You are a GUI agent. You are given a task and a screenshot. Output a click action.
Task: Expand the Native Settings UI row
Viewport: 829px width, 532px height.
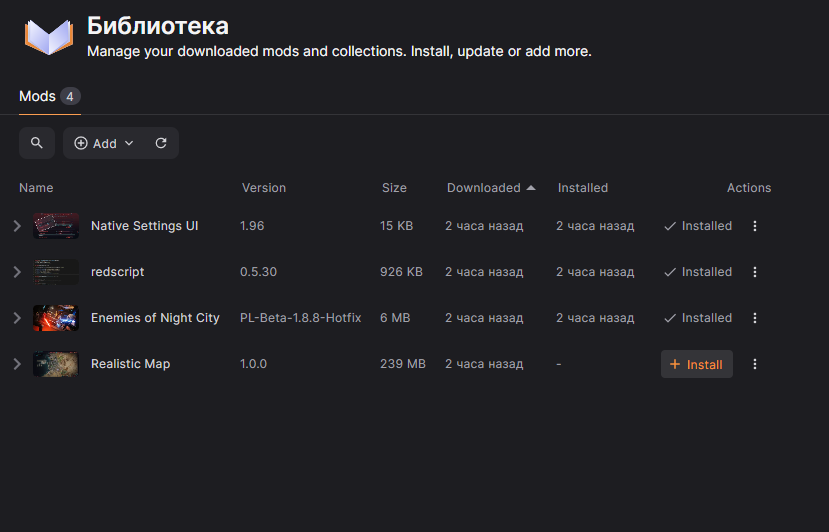[x=17, y=226]
